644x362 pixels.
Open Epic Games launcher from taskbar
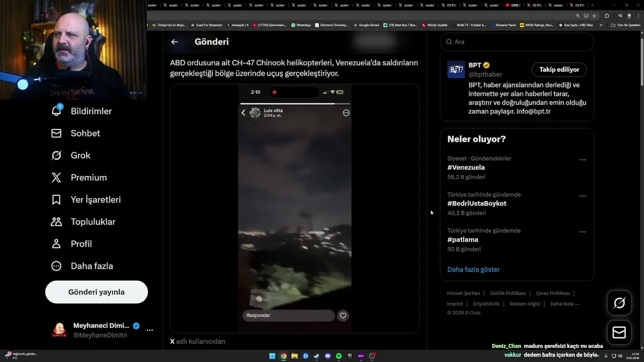[350, 356]
